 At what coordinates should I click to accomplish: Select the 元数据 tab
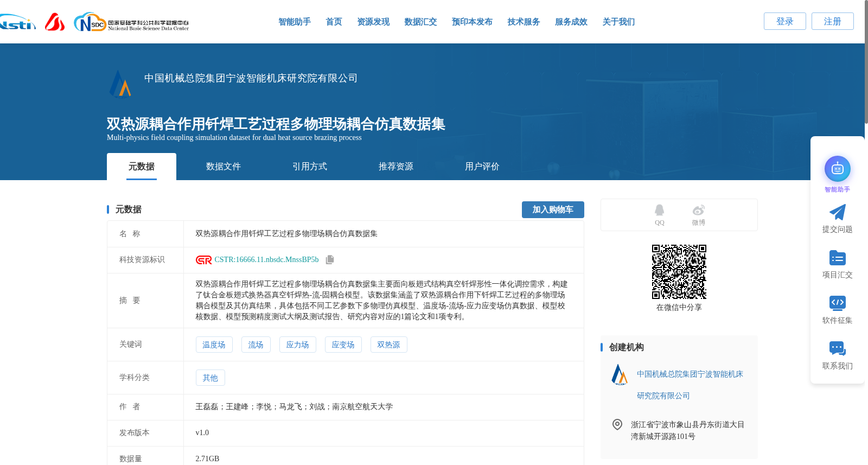click(142, 167)
